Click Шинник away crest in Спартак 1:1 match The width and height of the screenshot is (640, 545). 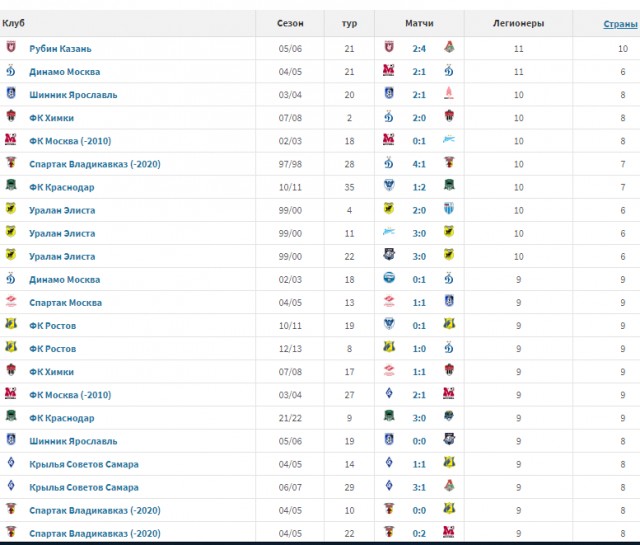click(449, 301)
